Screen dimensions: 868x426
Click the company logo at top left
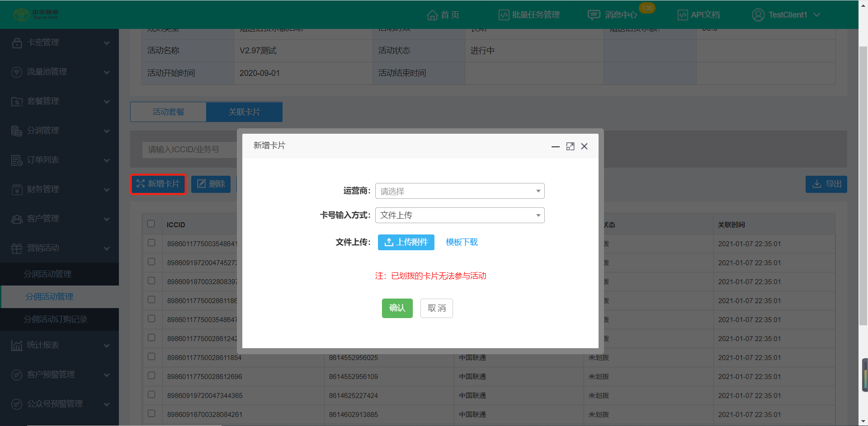click(x=35, y=14)
